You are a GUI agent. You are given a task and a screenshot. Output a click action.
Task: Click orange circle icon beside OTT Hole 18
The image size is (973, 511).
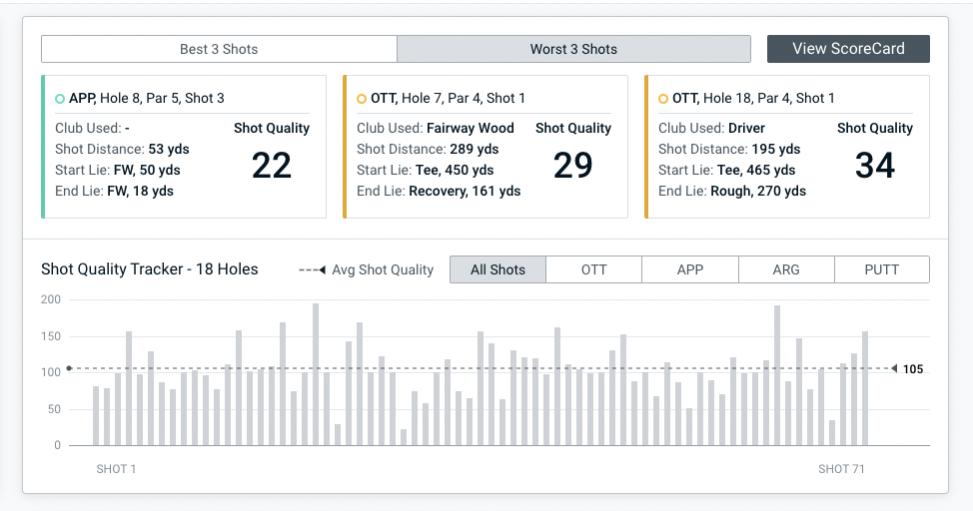663,99
